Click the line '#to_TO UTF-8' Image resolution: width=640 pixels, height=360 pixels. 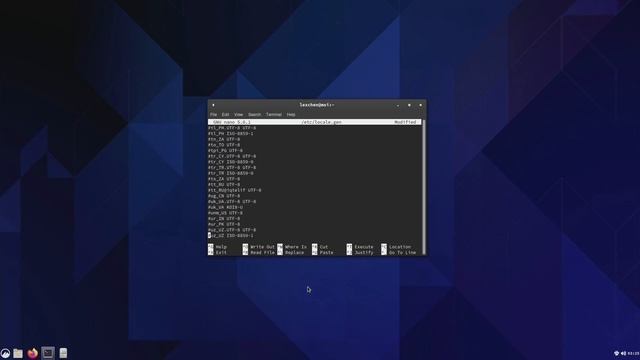tap(224, 145)
